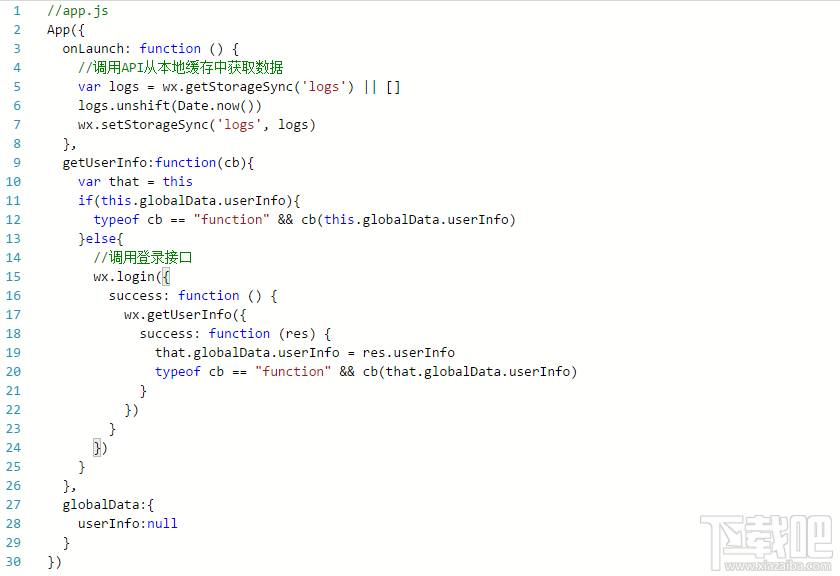Image resolution: width=840 pixels, height=576 pixels.
Task: Click the //app.js comment on line 1
Action: [78, 11]
